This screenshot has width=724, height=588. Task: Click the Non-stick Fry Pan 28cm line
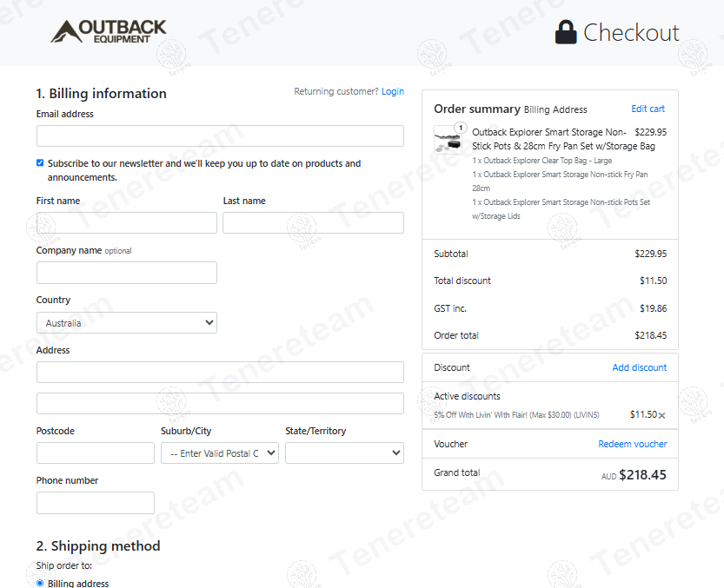(x=560, y=182)
